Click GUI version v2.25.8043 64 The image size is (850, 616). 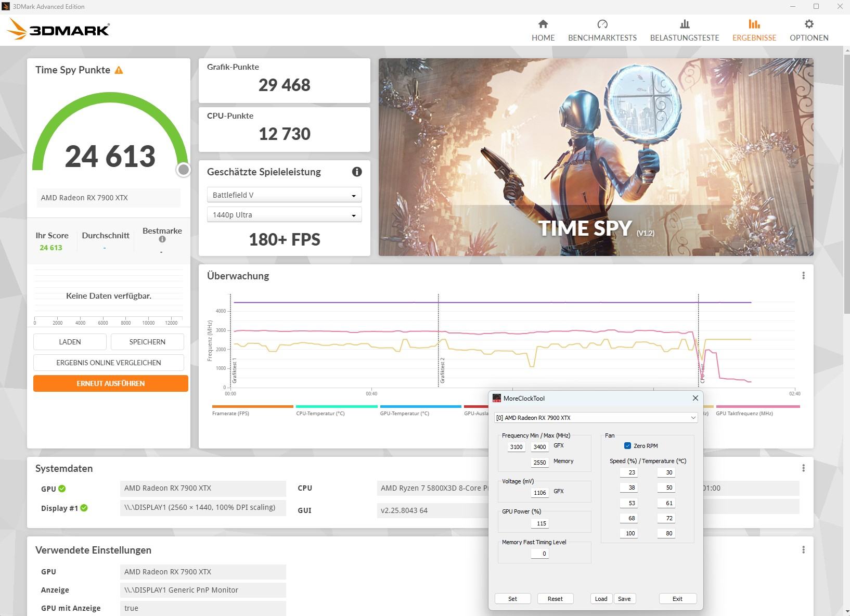[404, 510]
